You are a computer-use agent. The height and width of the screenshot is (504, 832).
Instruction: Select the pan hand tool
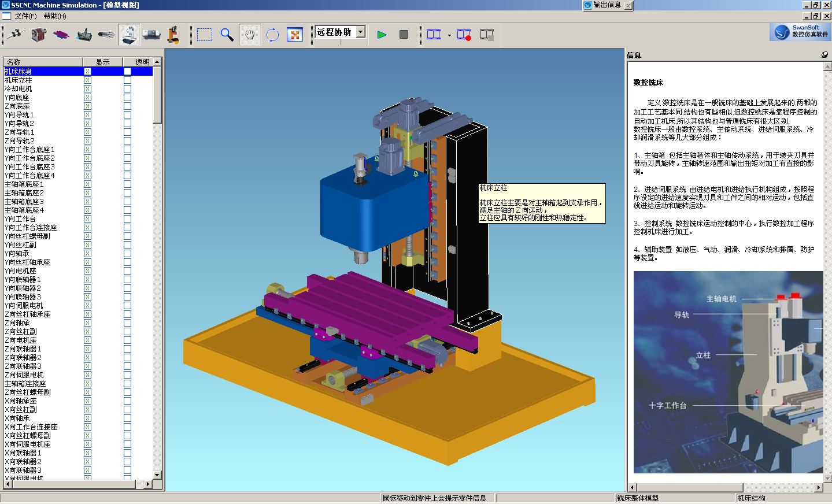(x=250, y=35)
